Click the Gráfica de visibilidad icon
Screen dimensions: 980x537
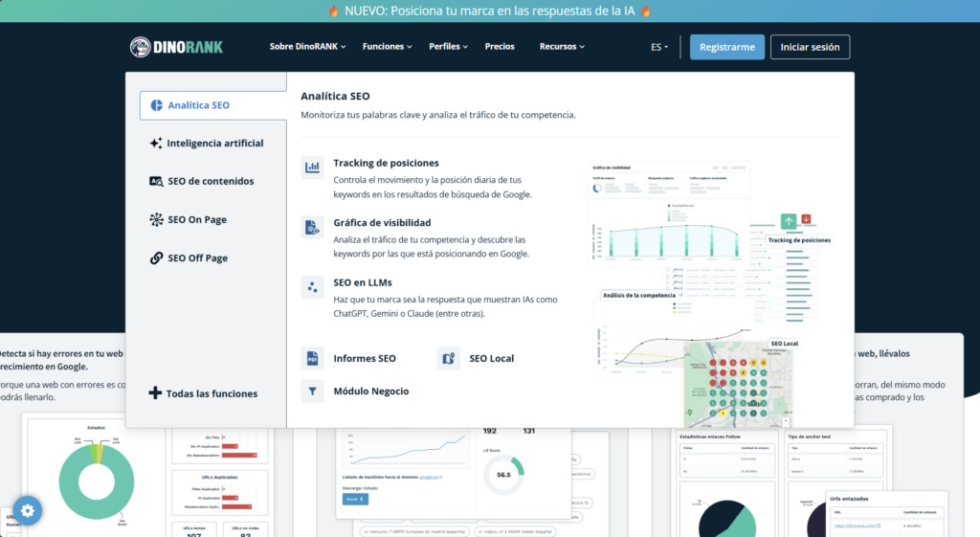click(312, 227)
